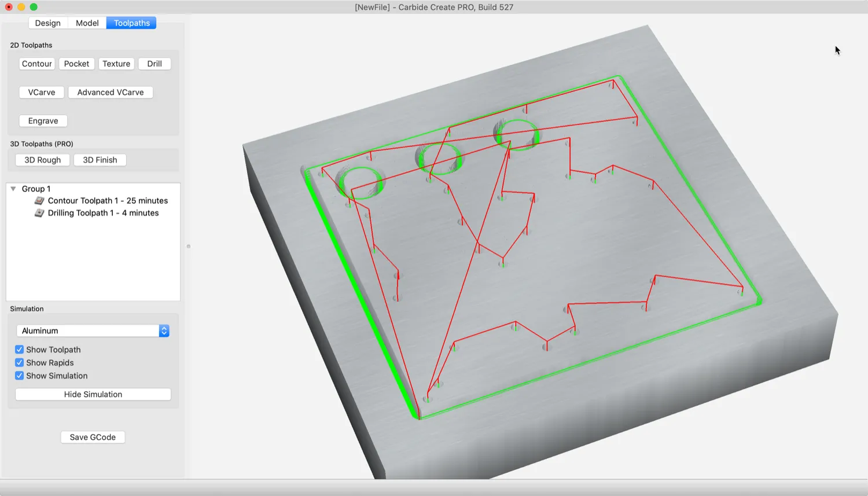868x496 pixels.
Task: Switch to the Design tab
Action: click(47, 23)
